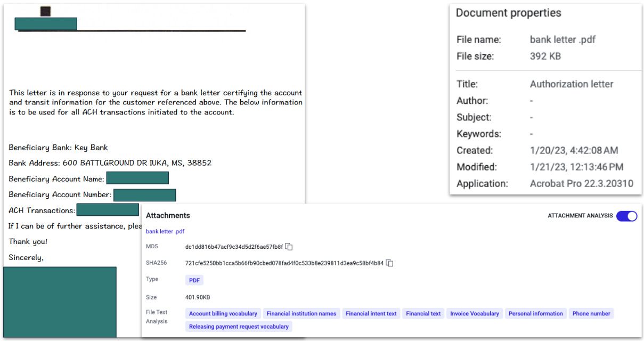
Task: Click the title value Authorization letter
Action: pos(572,84)
